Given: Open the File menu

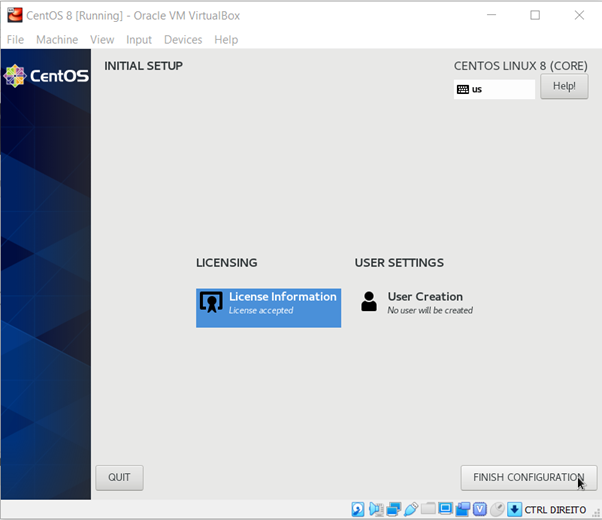Looking at the screenshot, I should 15,40.
